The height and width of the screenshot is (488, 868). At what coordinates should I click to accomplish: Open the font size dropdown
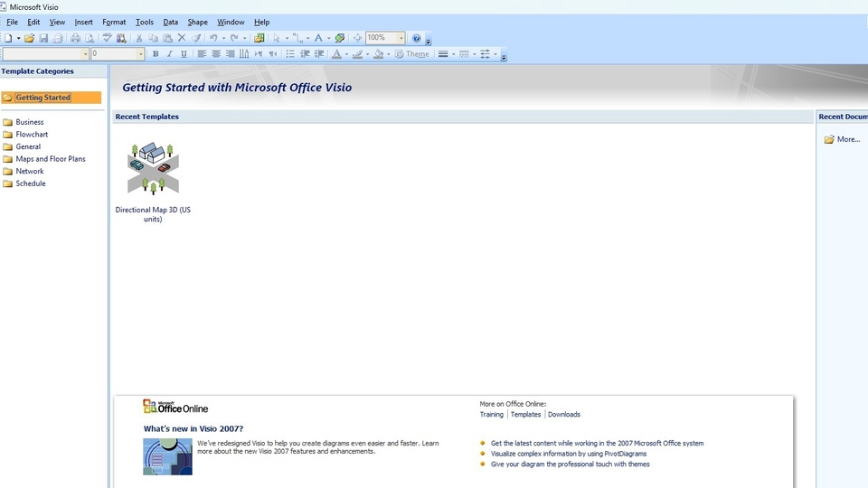click(x=140, y=54)
